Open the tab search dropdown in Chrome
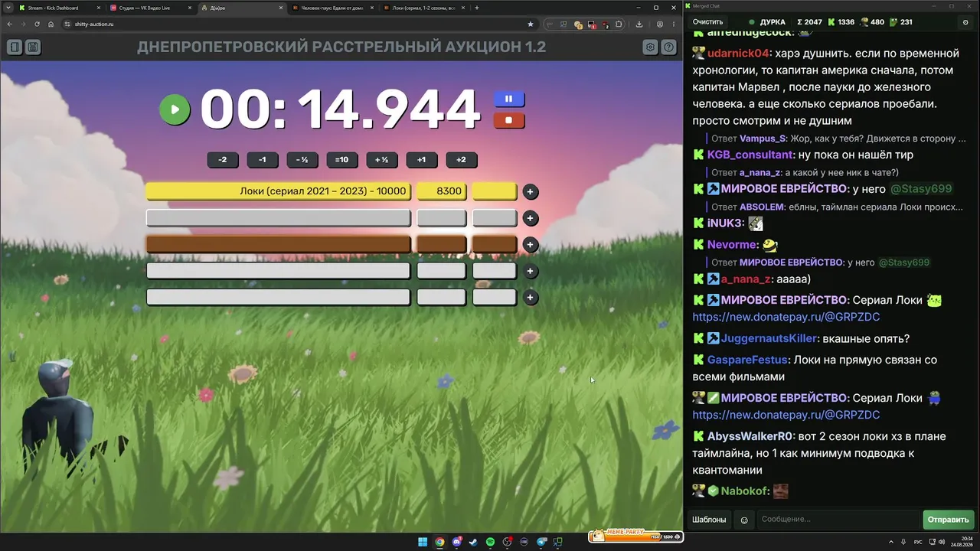Image resolution: width=980 pixels, height=551 pixels. (x=7, y=8)
